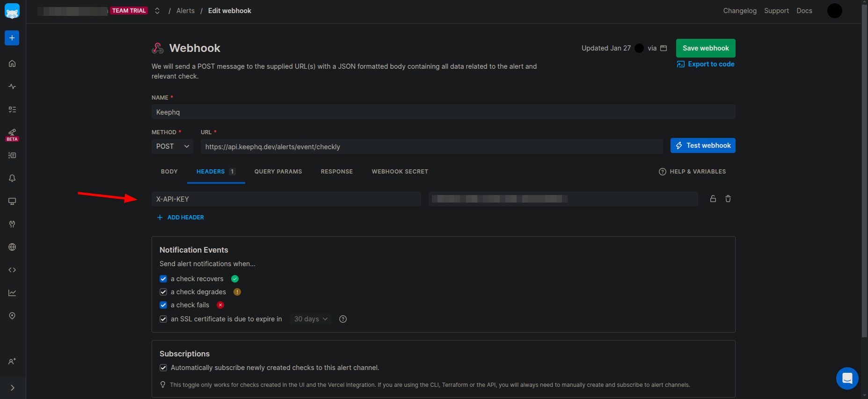Expand the account switcher chevrons
This screenshot has width=868, height=399.
[x=157, y=11]
